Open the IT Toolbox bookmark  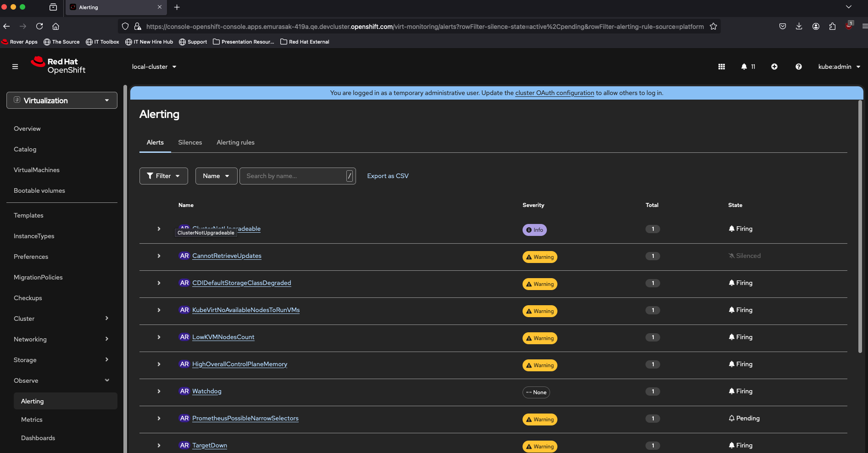pyautogui.click(x=102, y=42)
